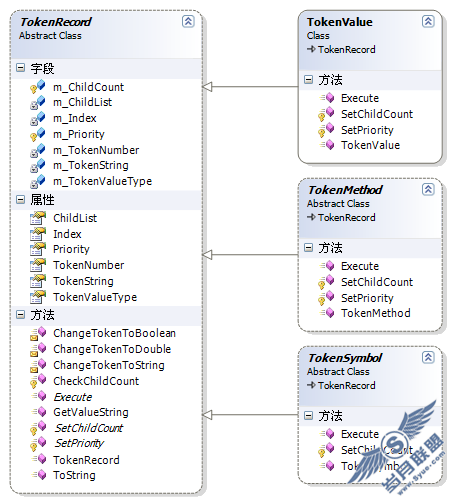
Task: Select the m_Priority field entry
Action: [x=79, y=134]
